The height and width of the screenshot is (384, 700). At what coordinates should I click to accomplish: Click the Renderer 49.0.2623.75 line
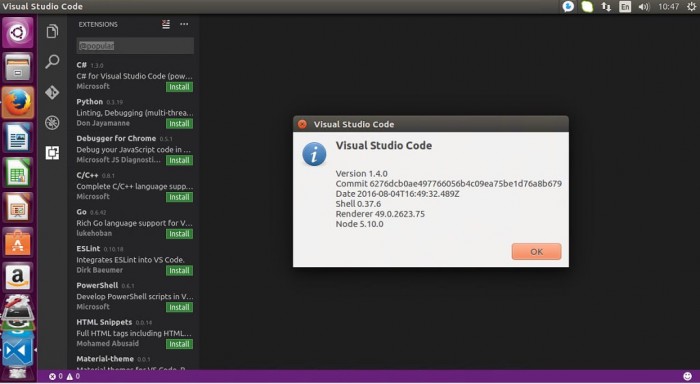coord(380,214)
